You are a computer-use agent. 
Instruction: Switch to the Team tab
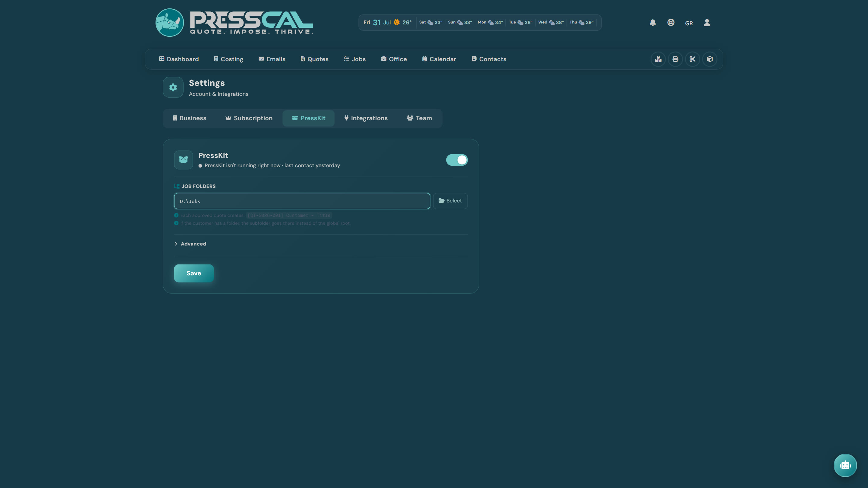click(419, 118)
